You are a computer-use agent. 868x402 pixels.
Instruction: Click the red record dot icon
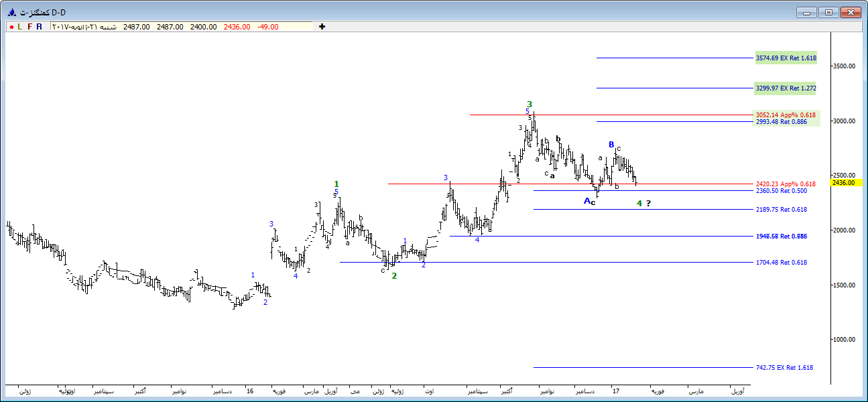pos(11,27)
